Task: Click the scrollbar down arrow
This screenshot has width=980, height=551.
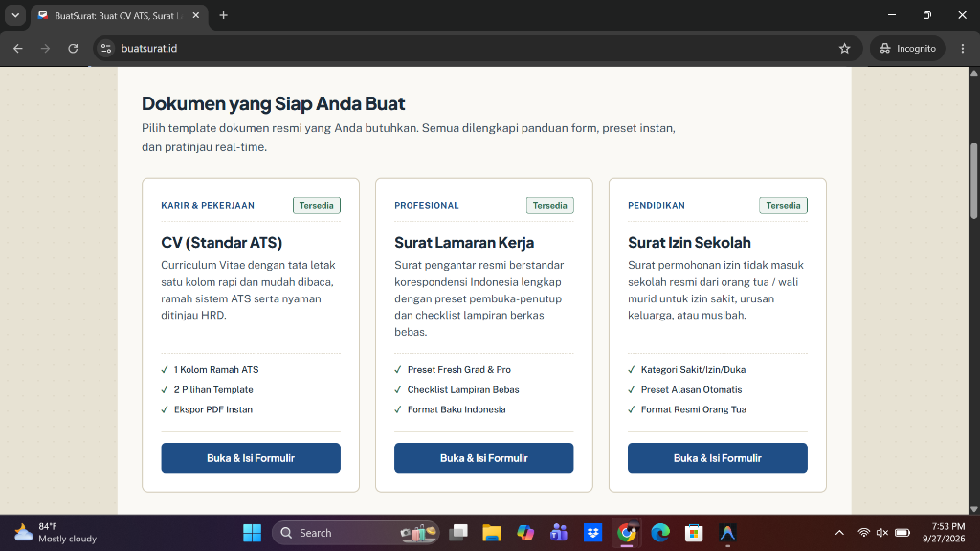Action: click(973, 509)
